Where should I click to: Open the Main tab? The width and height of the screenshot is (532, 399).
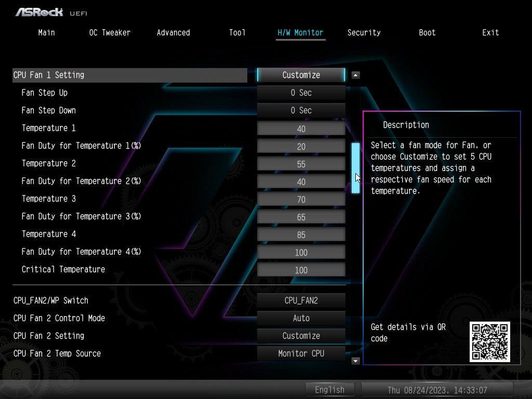click(x=46, y=33)
